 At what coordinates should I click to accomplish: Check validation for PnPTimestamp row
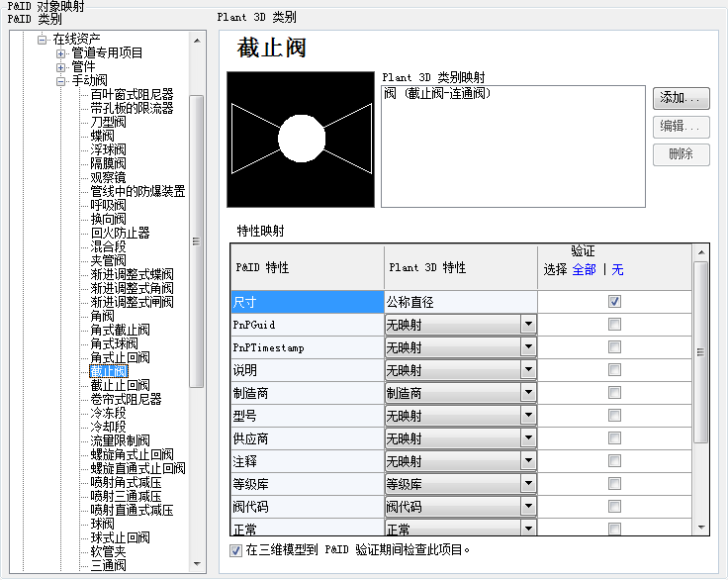pos(614,347)
